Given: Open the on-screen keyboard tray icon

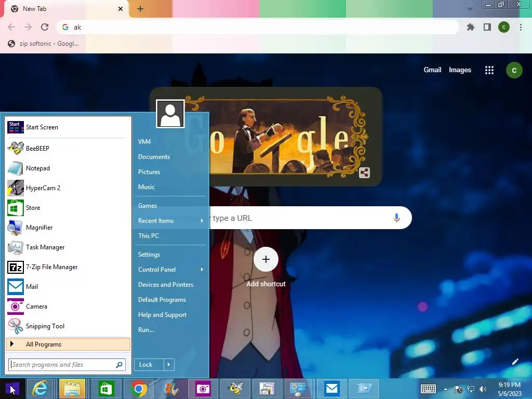Looking at the screenshot, I should (428, 389).
